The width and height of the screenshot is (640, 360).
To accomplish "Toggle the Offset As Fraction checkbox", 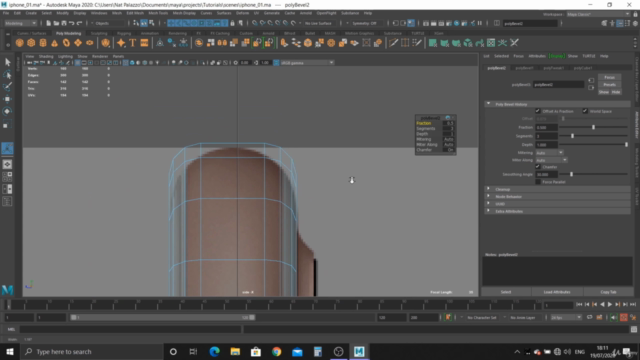I will click(538, 111).
